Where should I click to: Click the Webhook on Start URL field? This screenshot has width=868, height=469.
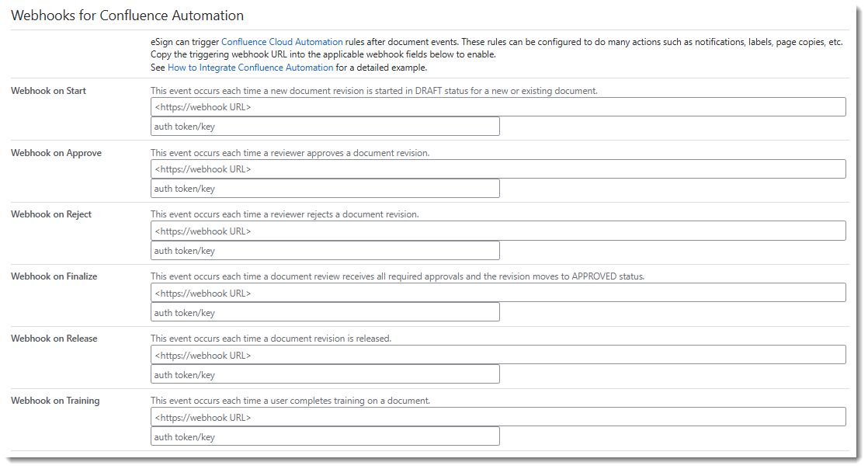[498, 107]
